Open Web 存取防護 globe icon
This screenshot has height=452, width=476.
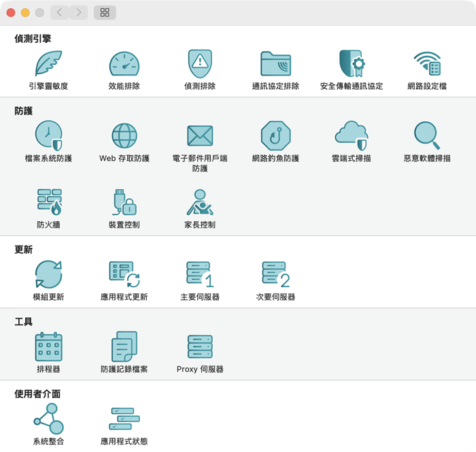click(x=124, y=135)
